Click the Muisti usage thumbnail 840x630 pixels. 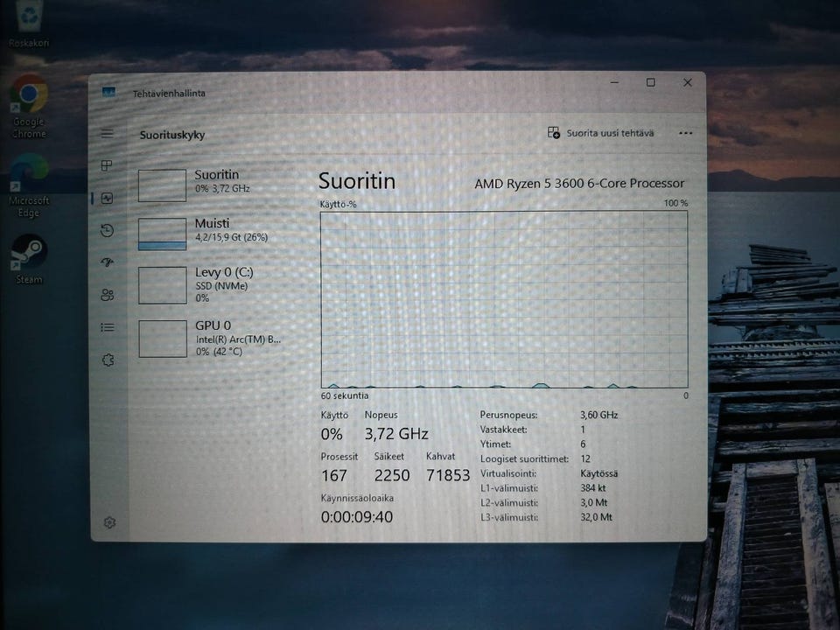[162, 234]
